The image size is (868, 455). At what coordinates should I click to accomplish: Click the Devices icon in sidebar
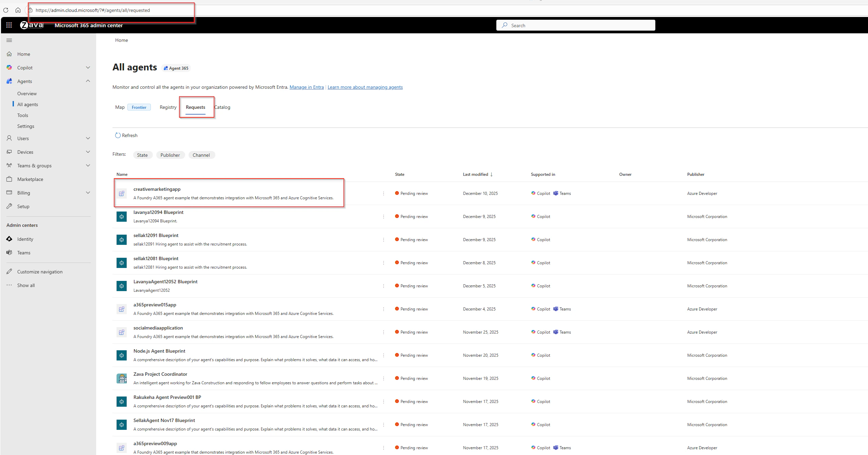(9, 152)
